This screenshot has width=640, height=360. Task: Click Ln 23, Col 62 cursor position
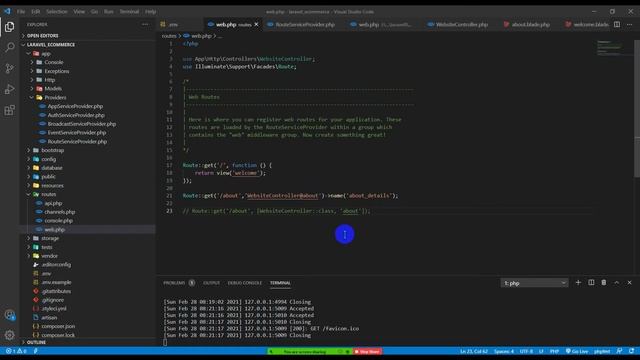(473, 351)
